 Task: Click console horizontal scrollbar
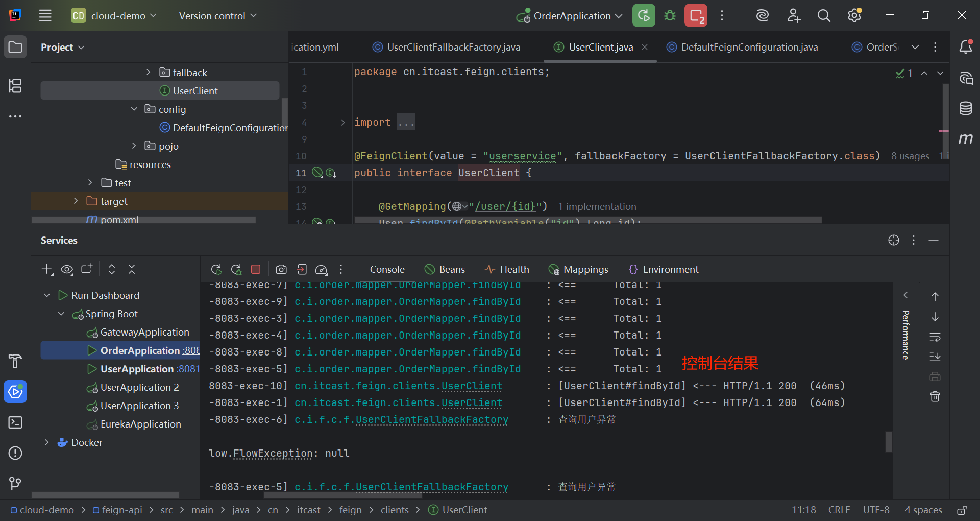[342, 494]
